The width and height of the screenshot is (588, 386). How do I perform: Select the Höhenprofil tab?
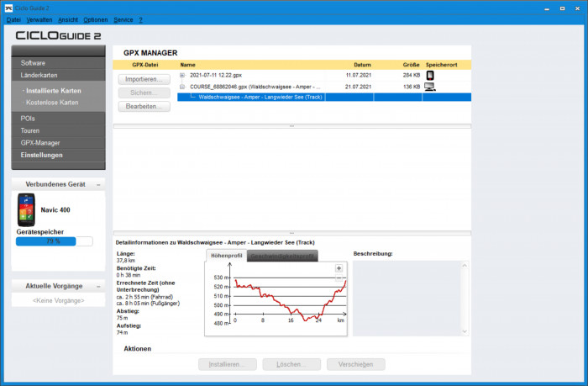coord(226,256)
